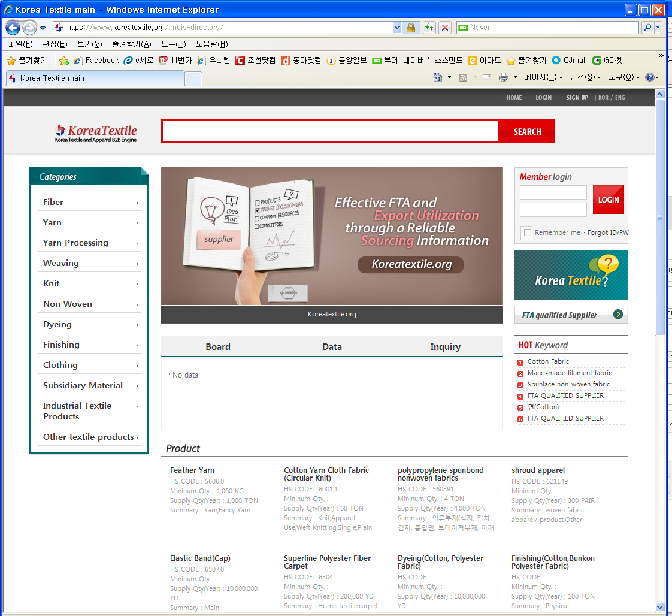Click the Help question mark icon
The height and width of the screenshot is (616, 672).
pos(650,77)
